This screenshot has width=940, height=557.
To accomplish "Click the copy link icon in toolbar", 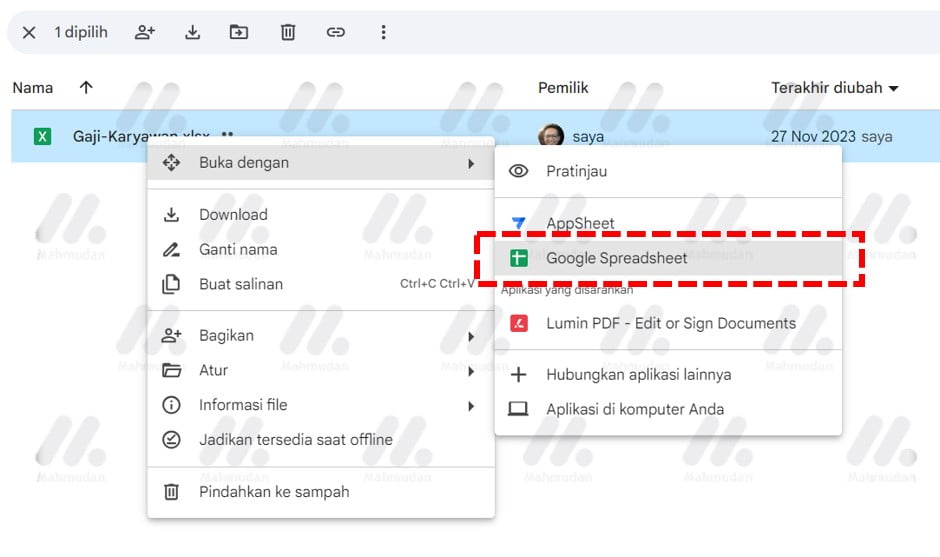I will [336, 33].
